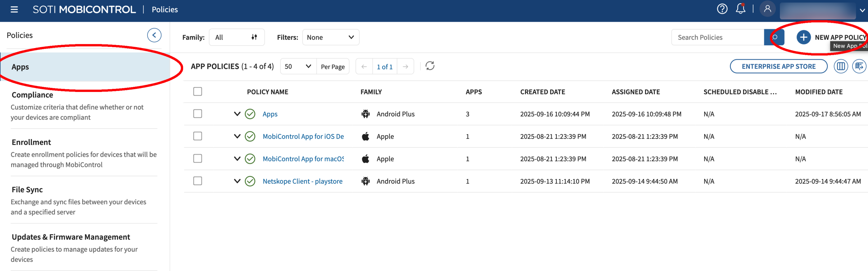Sort by POLICY NAME column header
This screenshot has height=271, width=868.
click(x=268, y=92)
